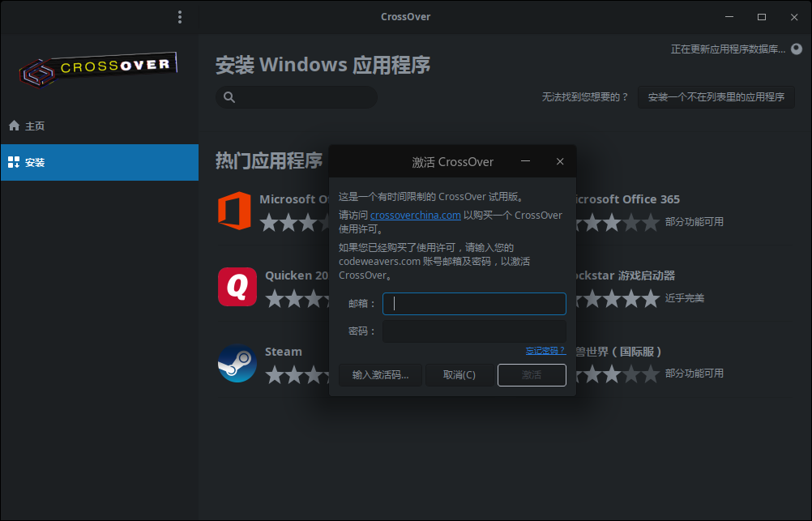812x521 pixels.
Task: Click the Microsoft Office app icon
Action: [234, 211]
